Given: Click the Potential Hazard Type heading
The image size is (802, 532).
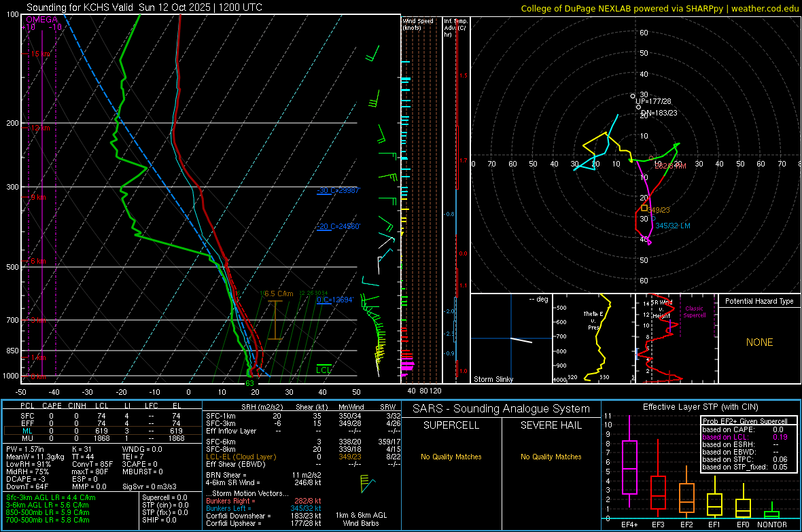Looking at the screenshot, I should coord(760,301).
